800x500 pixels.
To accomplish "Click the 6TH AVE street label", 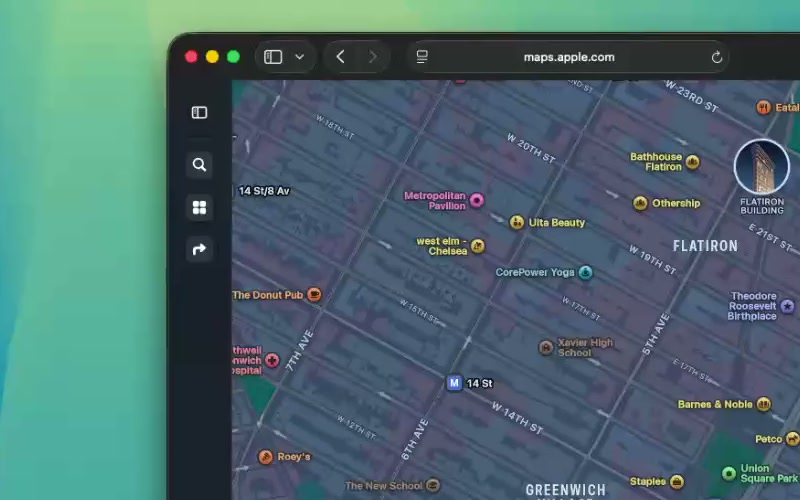I will (x=415, y=439).
